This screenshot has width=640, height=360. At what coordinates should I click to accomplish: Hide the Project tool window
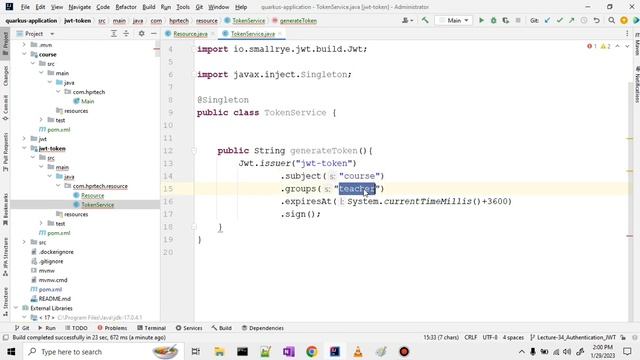click(154, 33)
